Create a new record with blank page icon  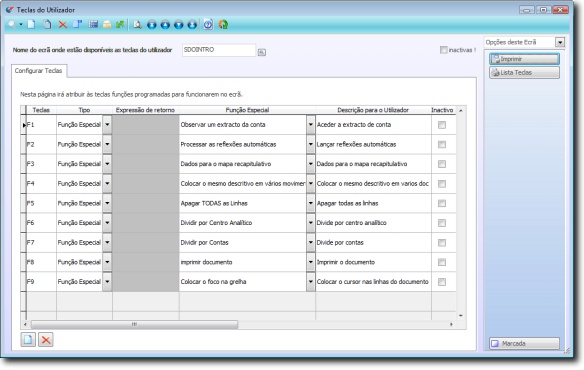[32, 25]
